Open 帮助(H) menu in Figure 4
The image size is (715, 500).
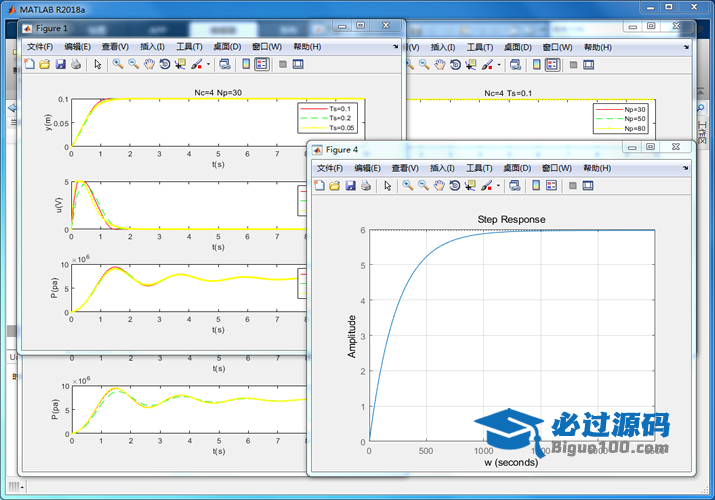597,168
